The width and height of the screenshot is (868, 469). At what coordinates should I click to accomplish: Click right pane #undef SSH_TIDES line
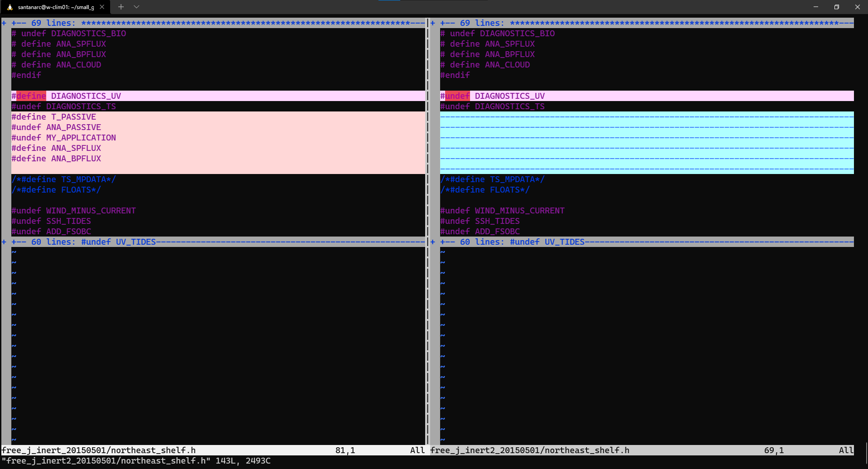(x=480, y=221)
